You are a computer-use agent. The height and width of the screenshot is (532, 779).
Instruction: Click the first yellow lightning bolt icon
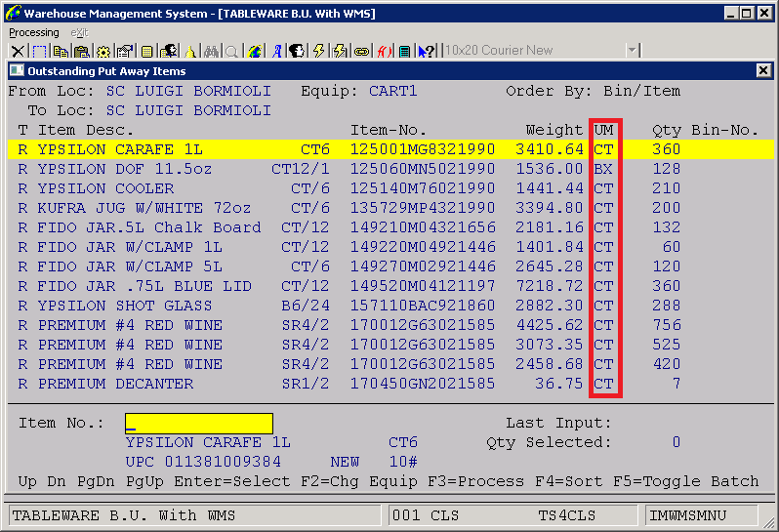[x=318, y=51]
